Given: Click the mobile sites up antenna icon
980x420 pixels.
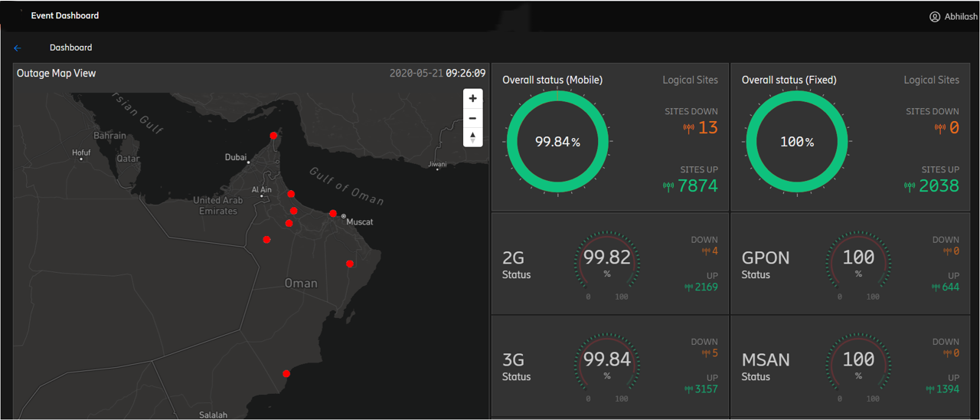Looking at the screenshot, I should point(668,186).
